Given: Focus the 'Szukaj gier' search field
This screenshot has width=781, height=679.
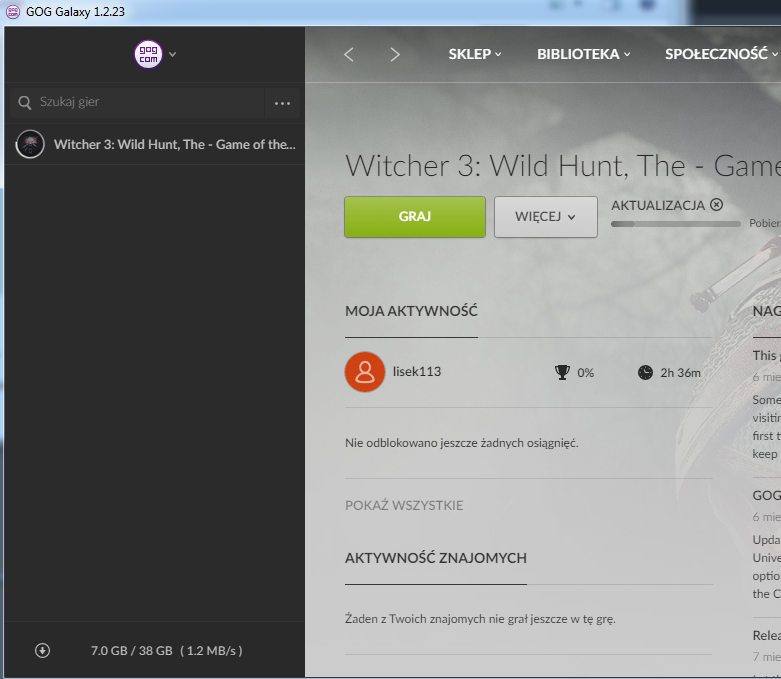Looking at the screenshot, I should coord(137,103).
